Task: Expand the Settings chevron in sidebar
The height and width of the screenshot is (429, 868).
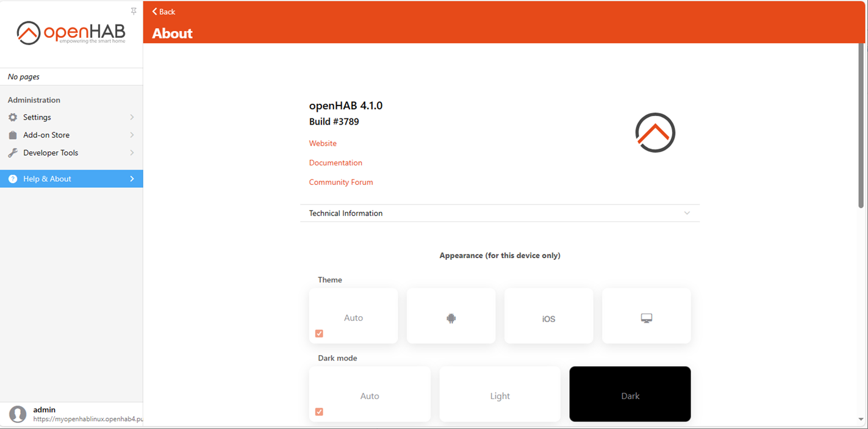Action: pyautogui.click(x=132, y=117)
